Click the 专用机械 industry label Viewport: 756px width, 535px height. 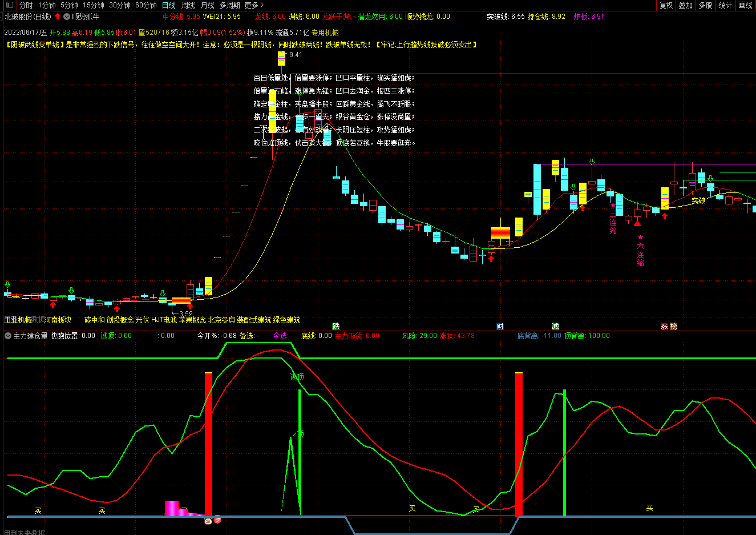coord(325,33)
